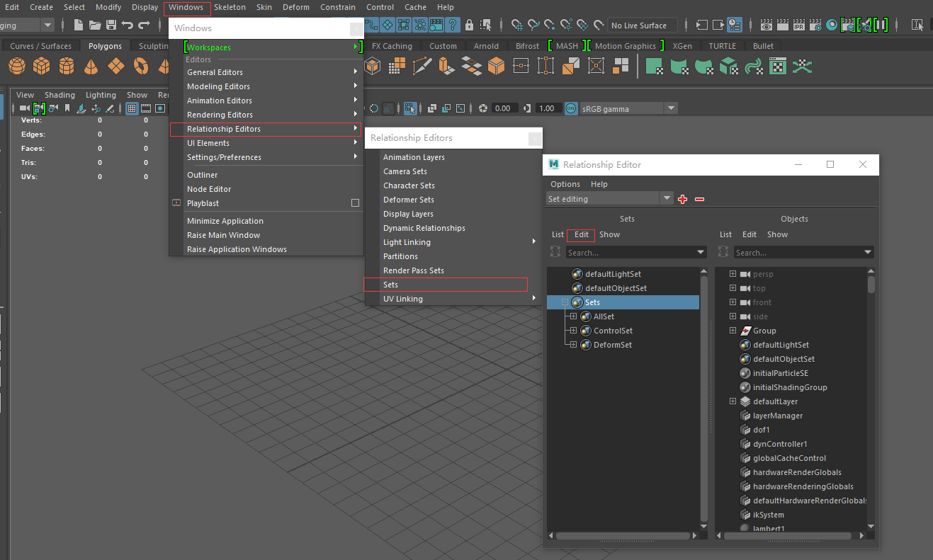Expand the persp item in the Objects list
This screenshot has width=933, height=560.
733,273
